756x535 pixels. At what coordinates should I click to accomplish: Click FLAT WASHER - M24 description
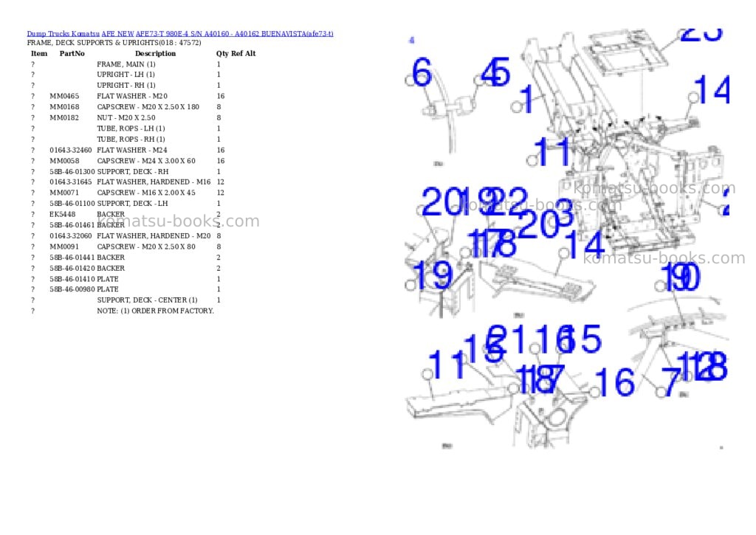pos(132,151)
